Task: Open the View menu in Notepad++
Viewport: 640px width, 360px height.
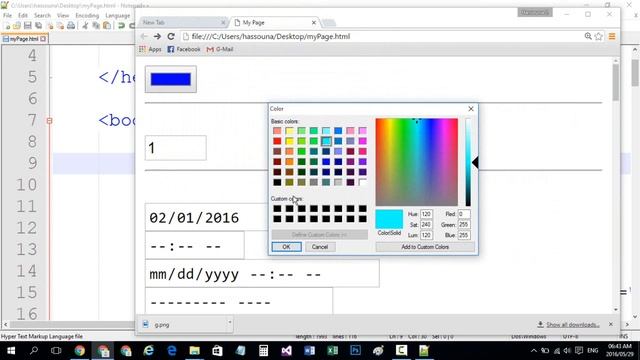Action: coord(63,16)
